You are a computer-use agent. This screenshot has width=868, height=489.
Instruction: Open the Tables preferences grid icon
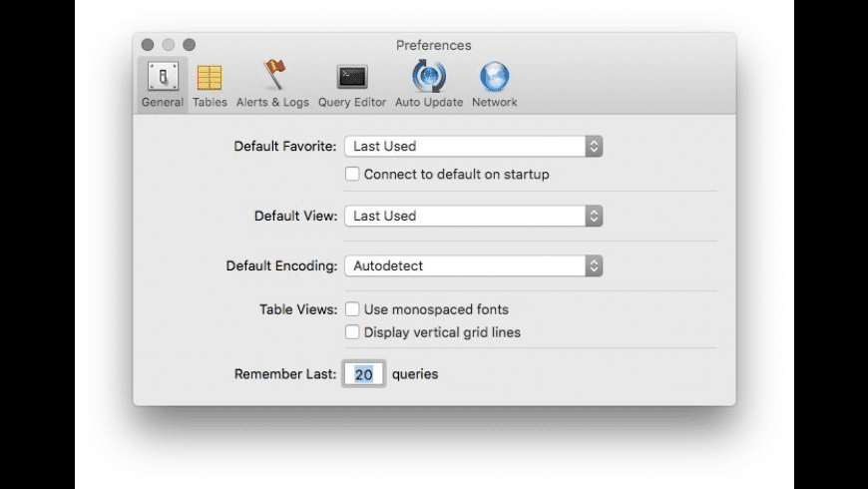[x=210, y=77]
